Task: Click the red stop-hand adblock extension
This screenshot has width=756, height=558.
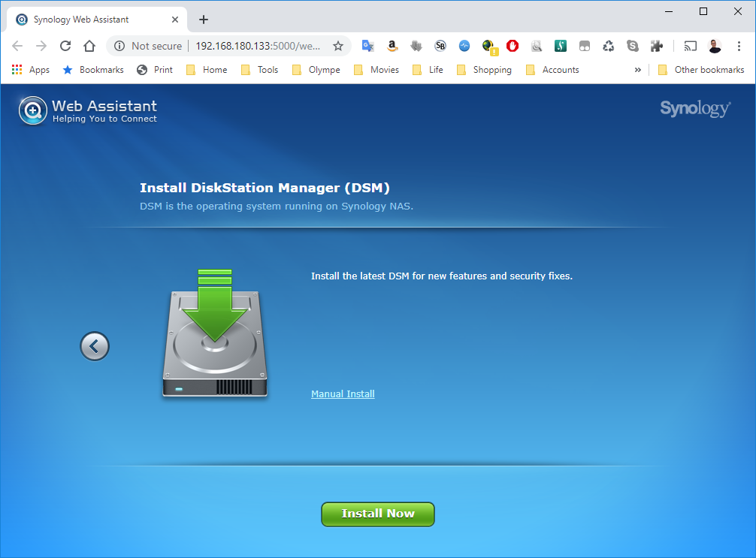Action: pyautogui.click(x=513, y=46)
